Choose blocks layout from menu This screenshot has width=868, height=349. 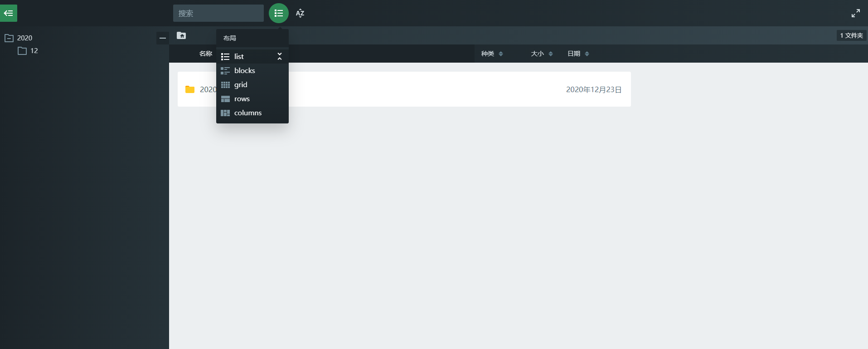(244, 71)
